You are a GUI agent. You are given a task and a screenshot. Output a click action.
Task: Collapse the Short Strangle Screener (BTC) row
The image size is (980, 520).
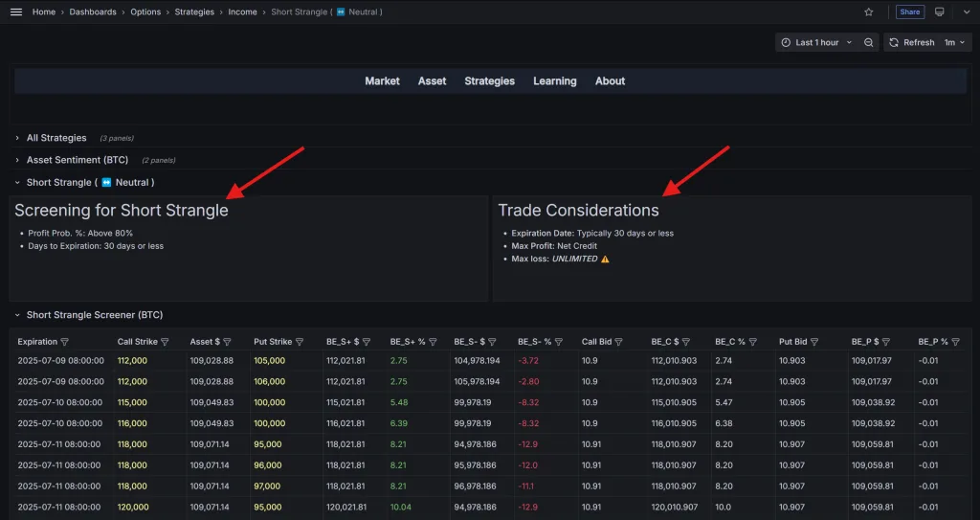tap(95, 315)
